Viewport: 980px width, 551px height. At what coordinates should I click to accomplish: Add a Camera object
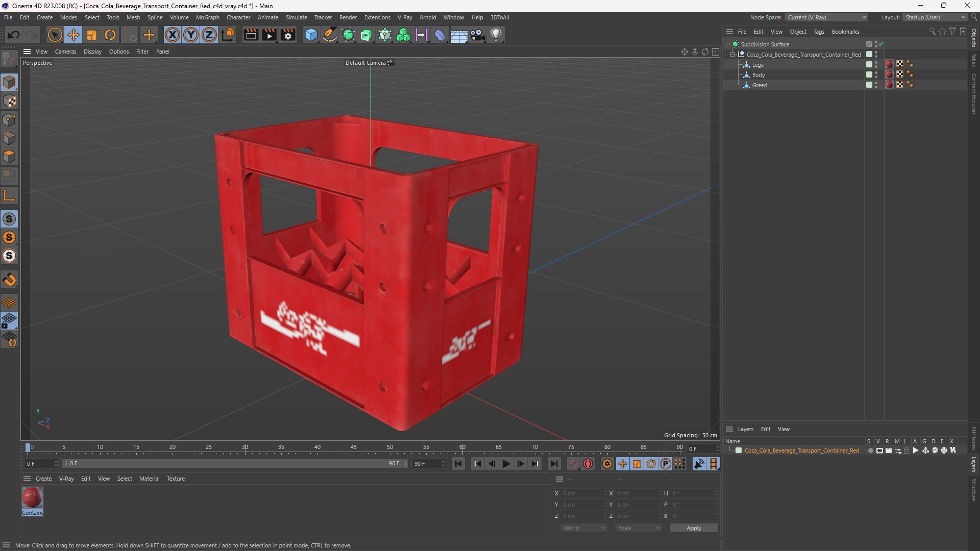(478, 35)
